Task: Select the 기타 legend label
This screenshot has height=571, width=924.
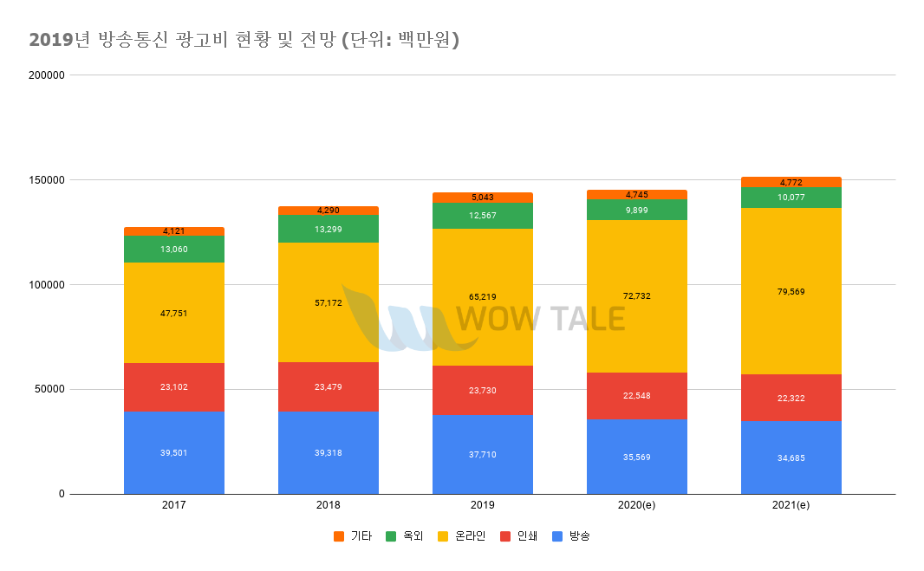Action: click(361, 536)
